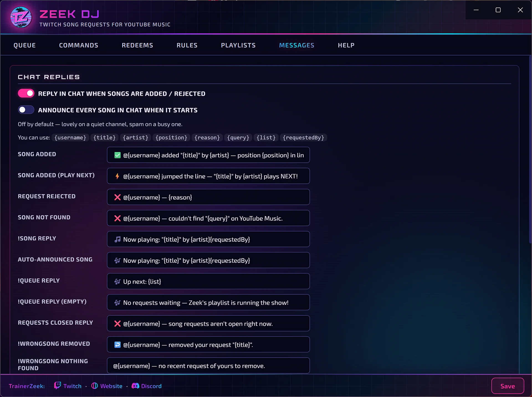Click the {requestedBy} placeholder chip
Image resolution: width=532 pixels, height=397 pixels.
pos(303,138)
